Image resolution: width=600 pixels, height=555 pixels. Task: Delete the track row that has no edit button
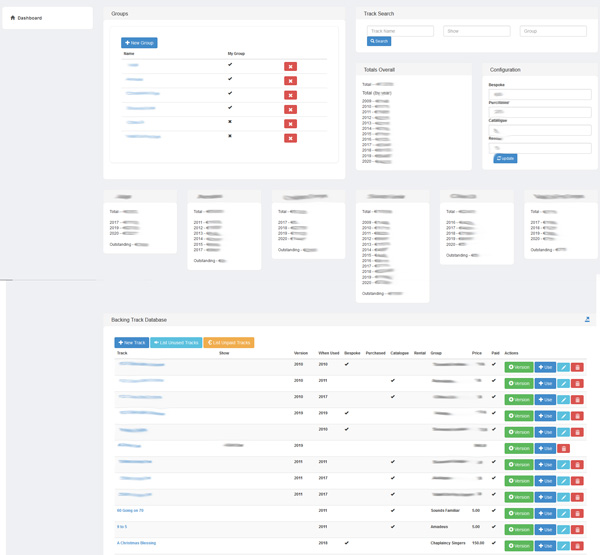click(x=564, y=449)
